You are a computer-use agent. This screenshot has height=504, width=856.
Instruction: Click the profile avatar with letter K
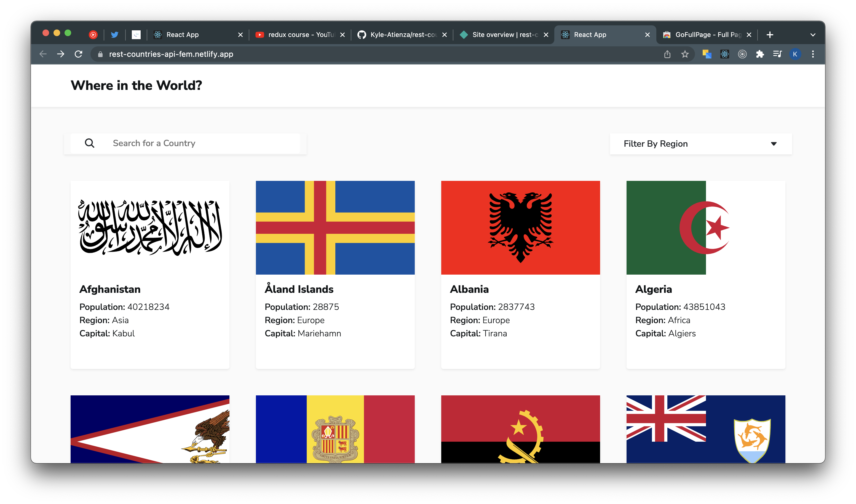click(x=795, y=54)
